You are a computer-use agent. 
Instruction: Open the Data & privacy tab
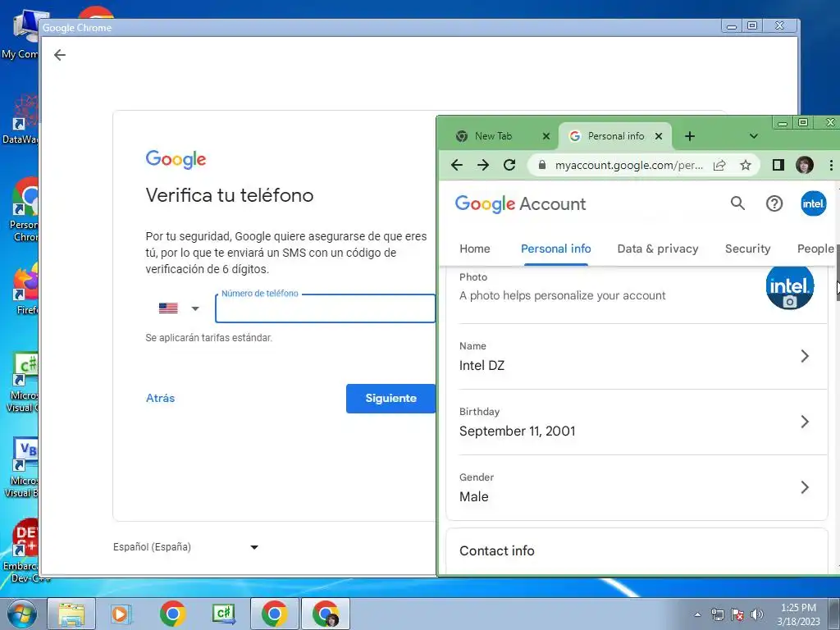[x=658, y=249]
